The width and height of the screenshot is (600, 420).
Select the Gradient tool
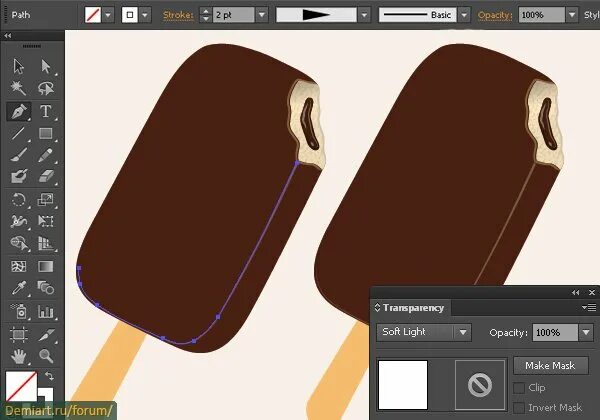click(46, 266)
